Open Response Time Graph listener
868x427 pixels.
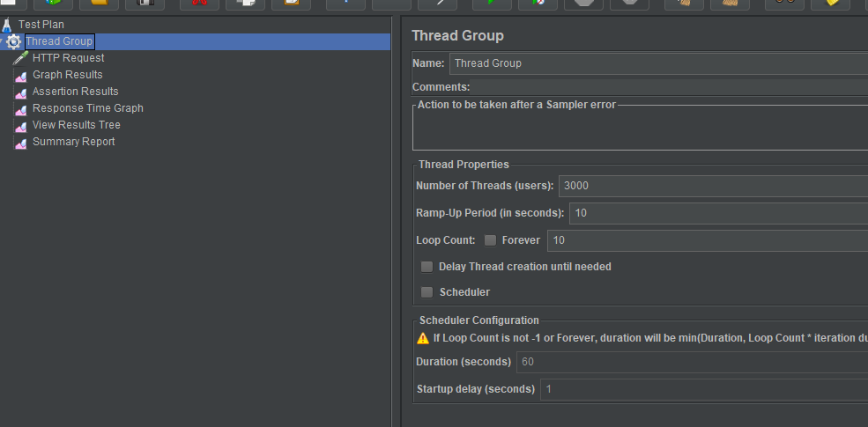click(x=88, y=108)
